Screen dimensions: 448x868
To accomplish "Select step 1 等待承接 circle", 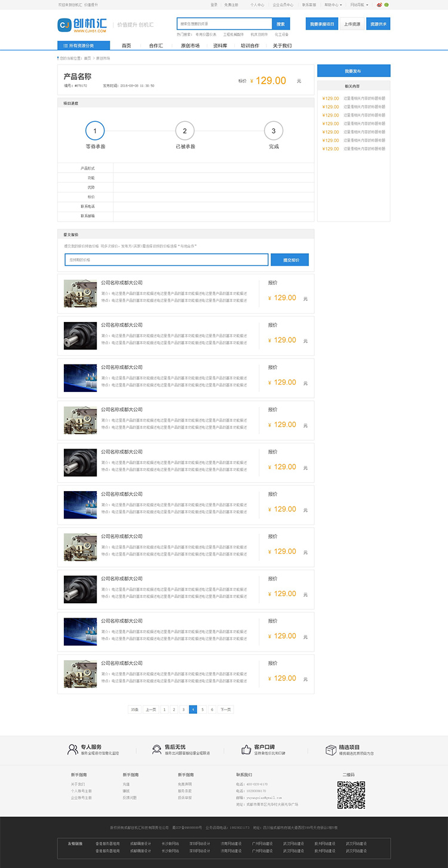I will tap(95, 130).
